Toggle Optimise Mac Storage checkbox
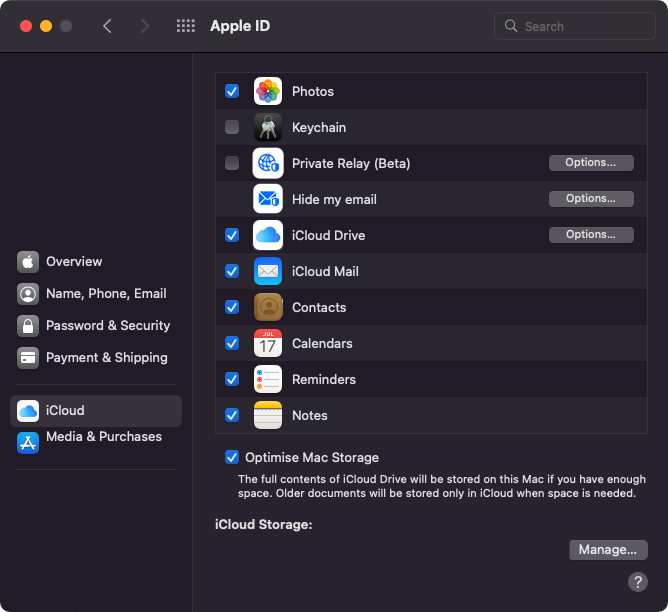 click(x=232, y=457)
